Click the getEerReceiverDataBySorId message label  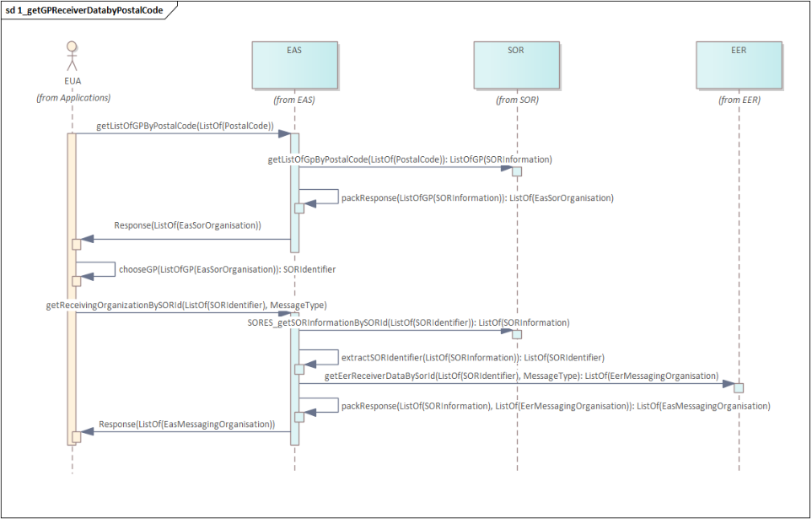click(x=521, y=376)
